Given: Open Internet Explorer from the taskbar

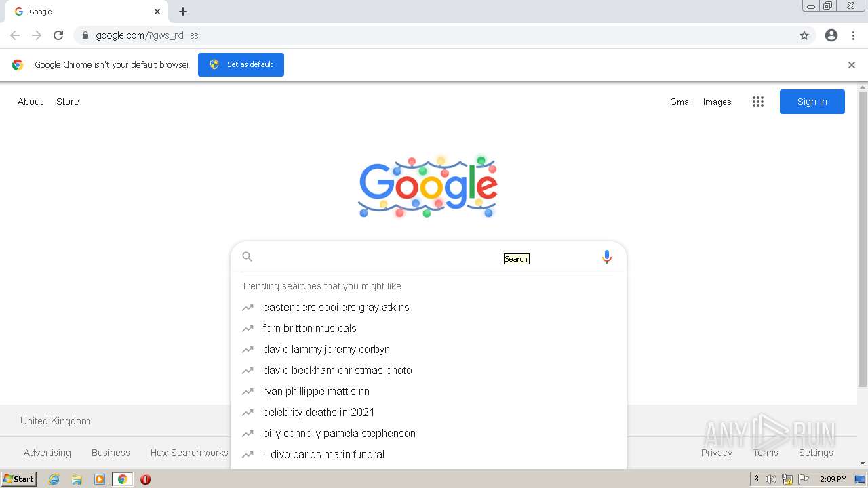Looking at the screenshot, I should coord(54,479).
